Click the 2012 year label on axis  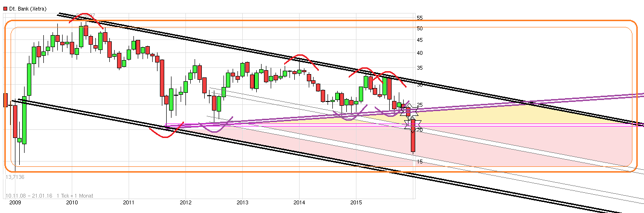point(185,203)
